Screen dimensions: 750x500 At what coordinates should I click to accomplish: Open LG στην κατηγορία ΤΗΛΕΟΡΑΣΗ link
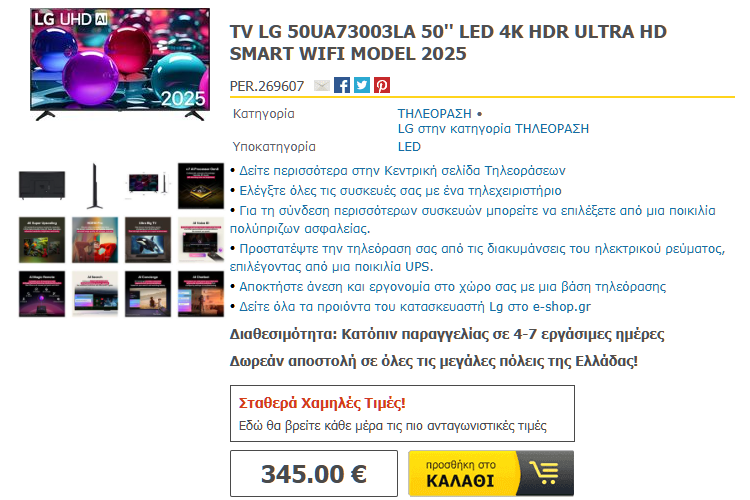click(x=493, y=129)
